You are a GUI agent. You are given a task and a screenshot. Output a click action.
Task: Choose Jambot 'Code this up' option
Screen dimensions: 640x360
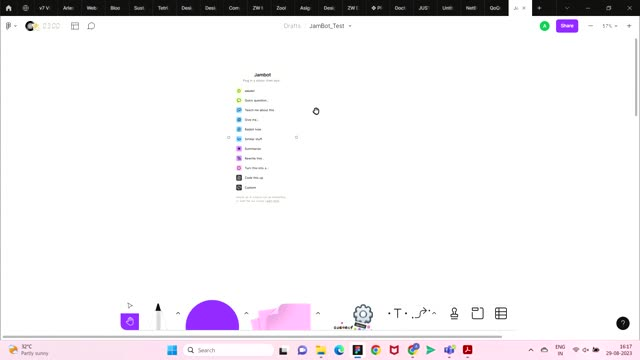pyautogui.click(x=250, y=178)
